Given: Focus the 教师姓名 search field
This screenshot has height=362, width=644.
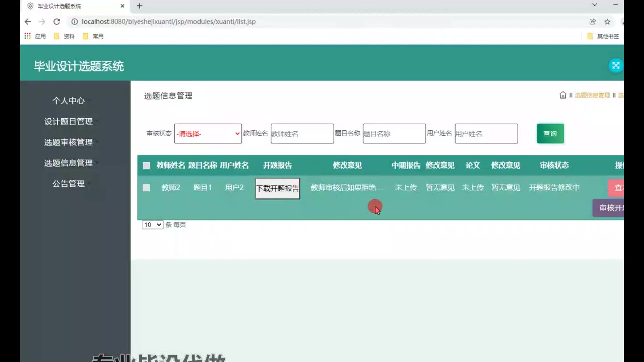Looking at the screenshot, I should (x=302, y=134).
